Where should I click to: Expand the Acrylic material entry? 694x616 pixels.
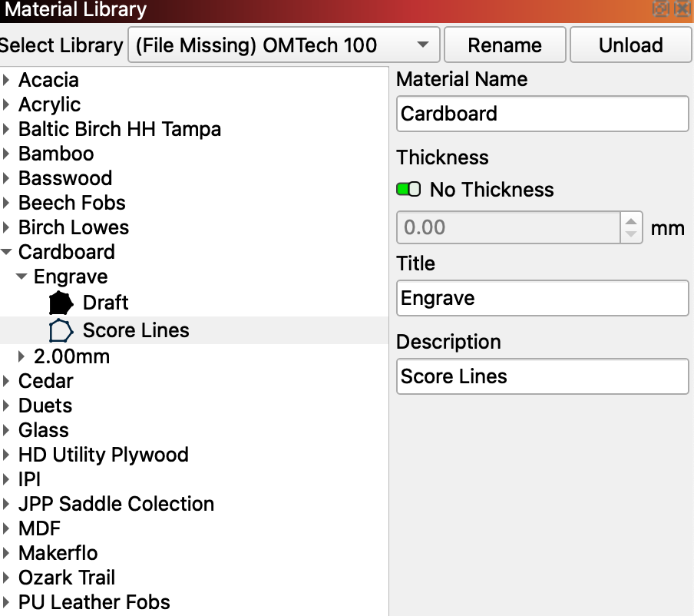(x=7, y=104)
